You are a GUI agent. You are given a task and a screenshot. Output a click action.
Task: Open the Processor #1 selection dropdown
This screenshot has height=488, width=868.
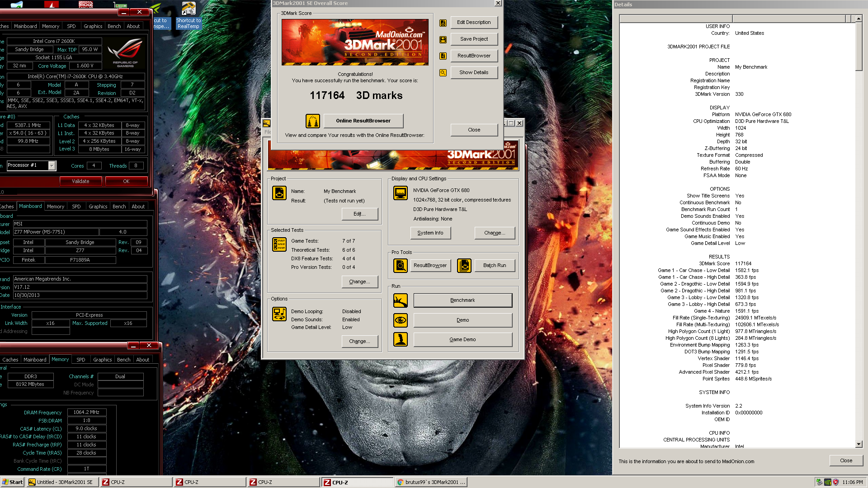coord(52,166)
